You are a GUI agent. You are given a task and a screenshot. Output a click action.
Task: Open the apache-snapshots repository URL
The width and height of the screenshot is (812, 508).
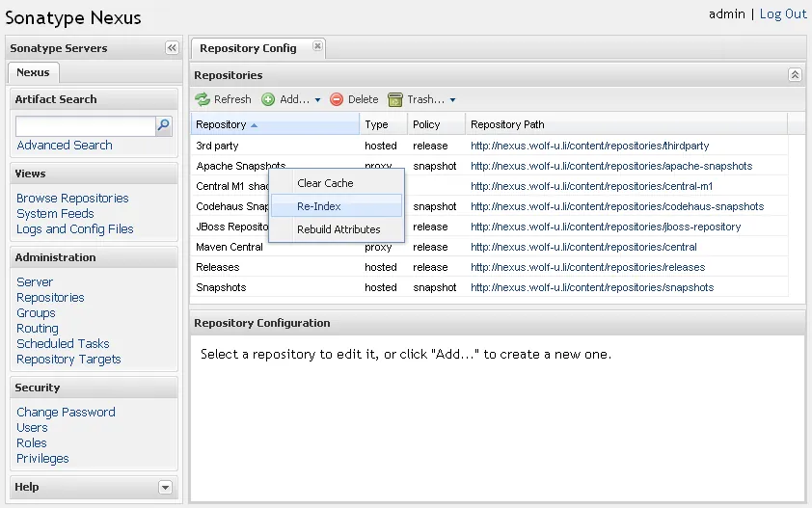coord(611,166)
